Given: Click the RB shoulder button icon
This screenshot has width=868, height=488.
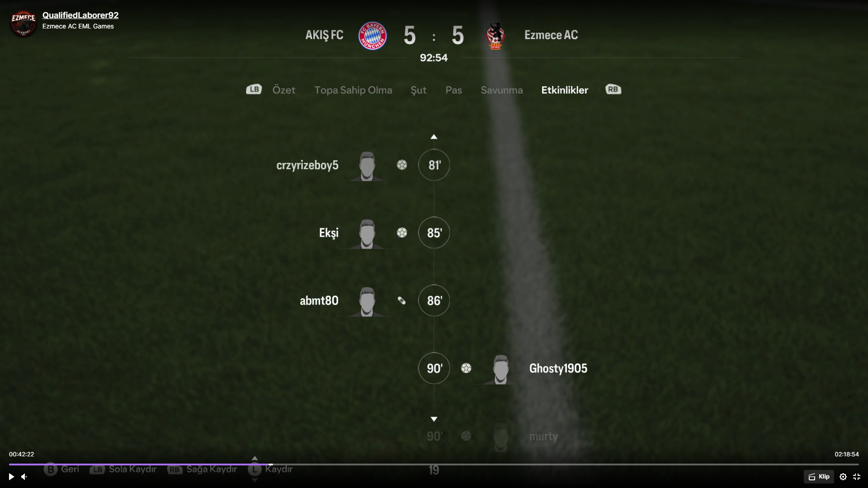Looking at the screenshot, I should 613,89.
